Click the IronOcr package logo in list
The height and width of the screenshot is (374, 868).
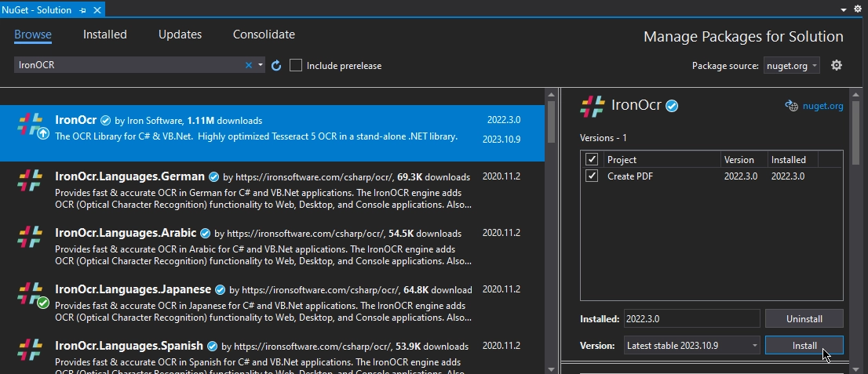tap(31, 125)
